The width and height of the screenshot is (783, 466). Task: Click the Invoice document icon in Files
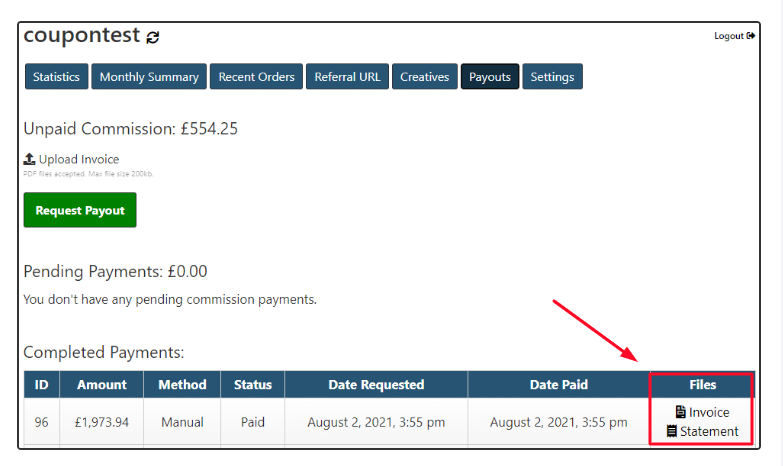[x=680, y=412]
